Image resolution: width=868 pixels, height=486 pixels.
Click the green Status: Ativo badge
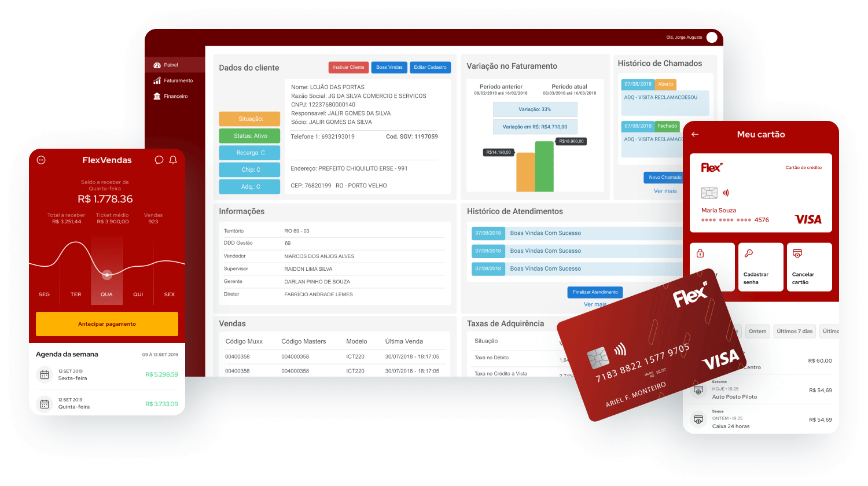(249, 135)
